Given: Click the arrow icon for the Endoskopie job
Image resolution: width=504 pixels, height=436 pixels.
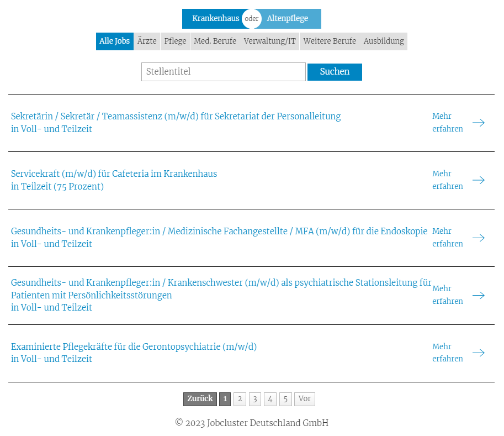Looking at the screenshot, I should click(x=478, y=238).
